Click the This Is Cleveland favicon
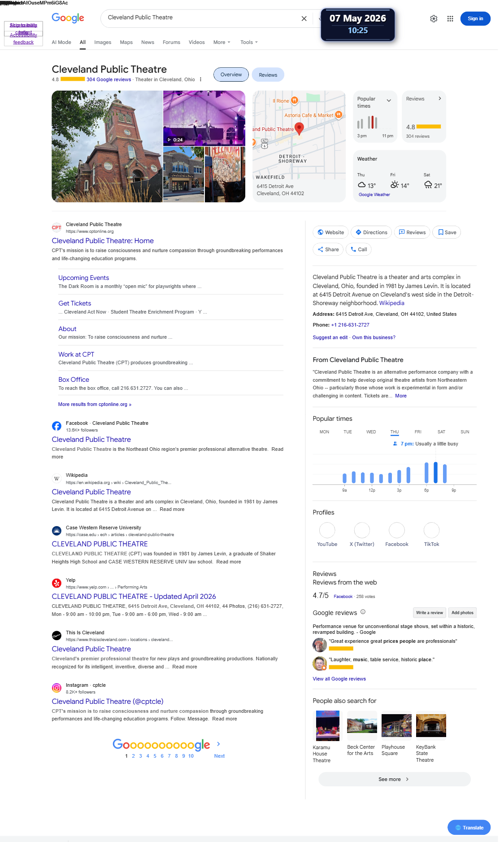 click(56, 636)
